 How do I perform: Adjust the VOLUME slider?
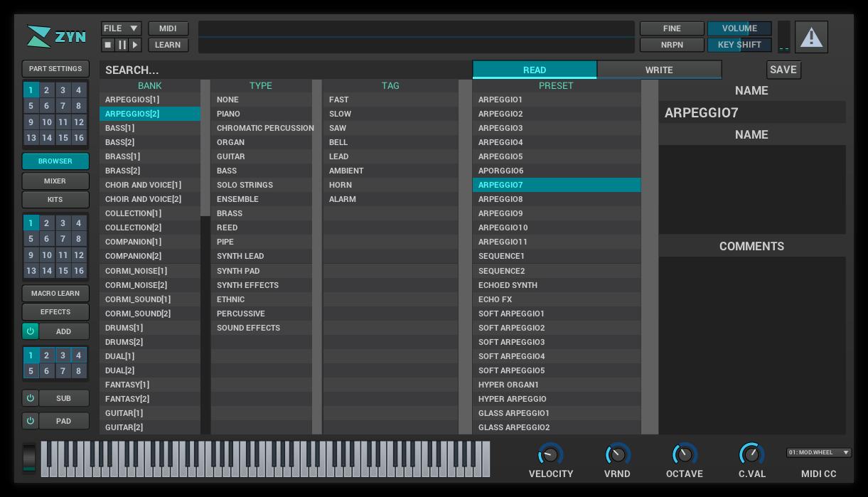[739, 28]
